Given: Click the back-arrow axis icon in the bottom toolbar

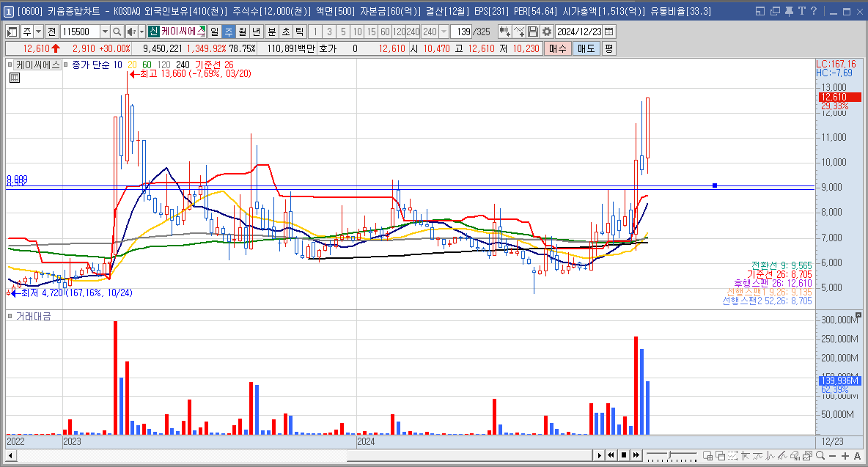Looking at the screenshot, I should click(745, 455).
